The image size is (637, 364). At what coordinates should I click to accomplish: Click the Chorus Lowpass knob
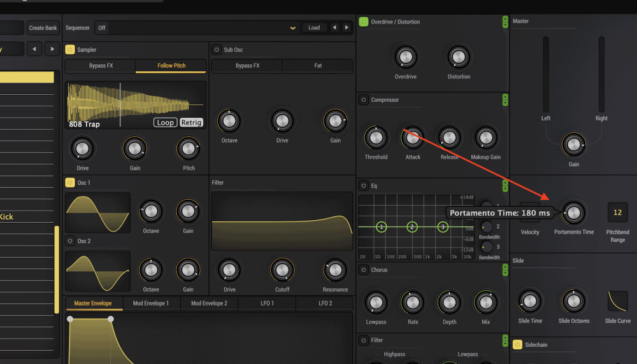[x=376, y=302]
